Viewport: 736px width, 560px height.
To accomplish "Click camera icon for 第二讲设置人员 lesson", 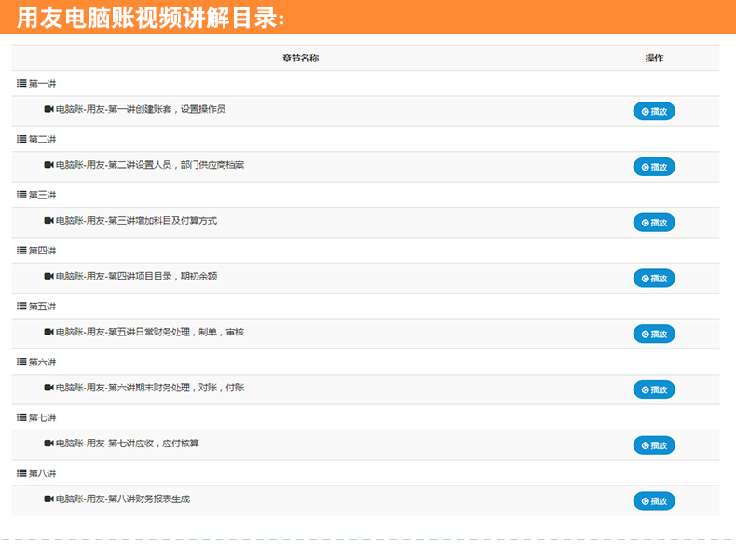I will click(x=48, y=165).
